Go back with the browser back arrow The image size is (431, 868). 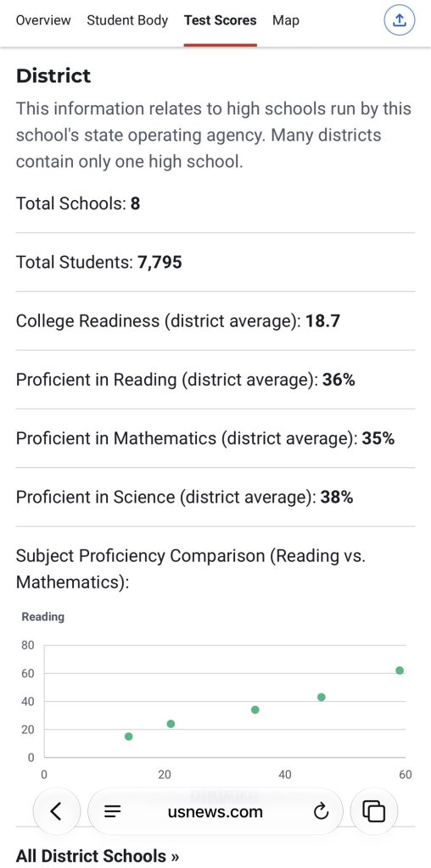point(55,811)
